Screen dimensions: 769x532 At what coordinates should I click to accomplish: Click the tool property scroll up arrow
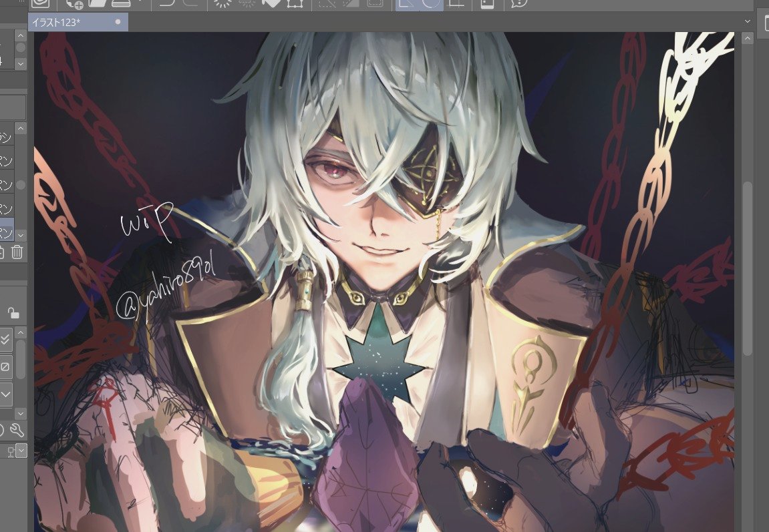pyautogui.click(x=21, y=333)
